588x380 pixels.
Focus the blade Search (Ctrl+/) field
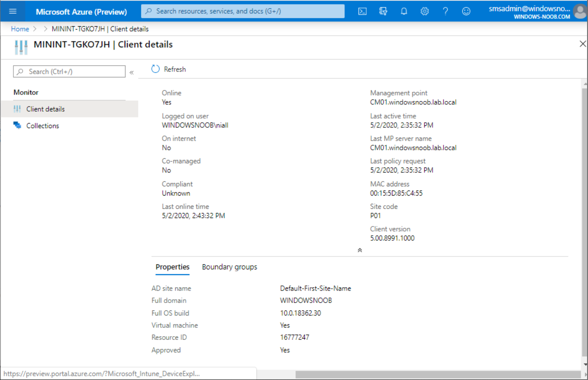(70, 71)
